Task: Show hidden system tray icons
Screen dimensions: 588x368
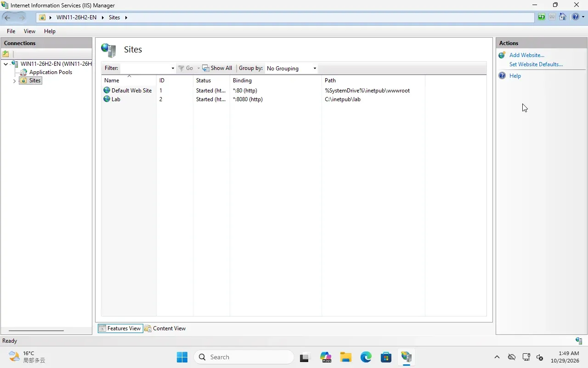Action: (x=497, y=357)
